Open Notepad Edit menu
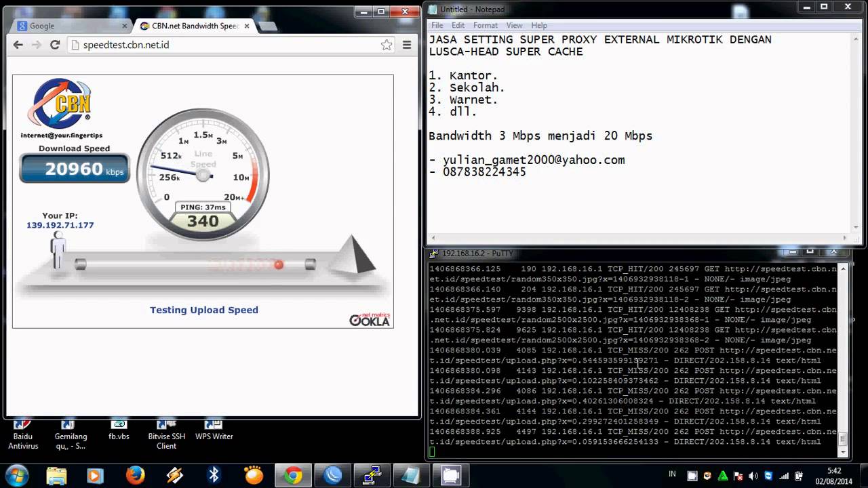The width and height of the screenshot is (868, 488). [458, 25]
